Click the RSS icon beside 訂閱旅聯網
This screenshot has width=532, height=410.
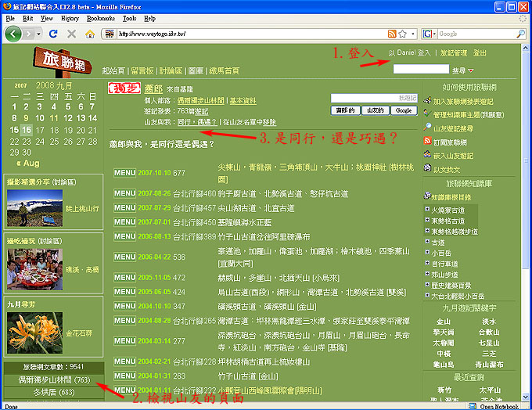(x=427, y=143)
